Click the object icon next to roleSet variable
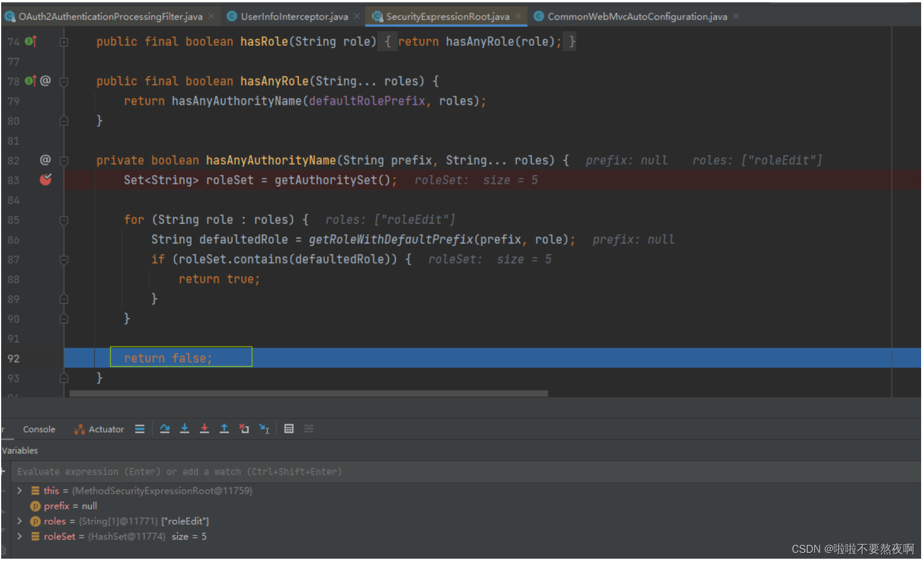924x561 pixels. [35, 537]
